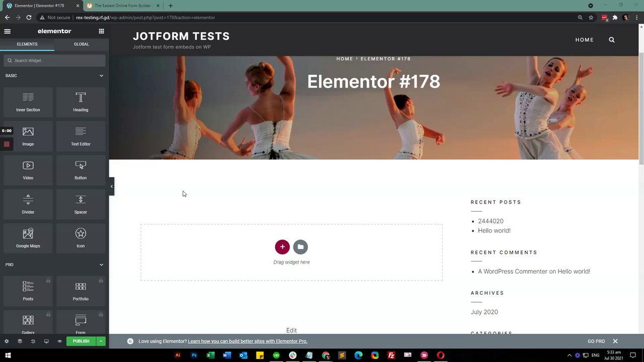644x362 pixels.
Task: Open Publish save options arrow
Action: (x=101, y=341)
